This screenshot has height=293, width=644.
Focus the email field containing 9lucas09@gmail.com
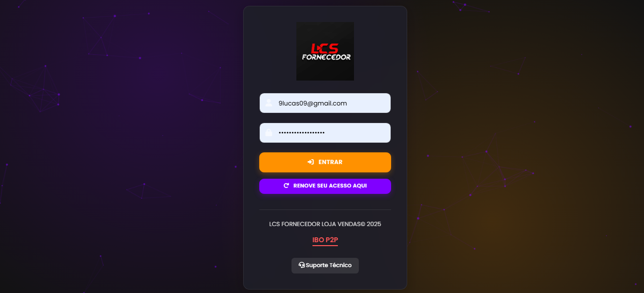point(325,103)
